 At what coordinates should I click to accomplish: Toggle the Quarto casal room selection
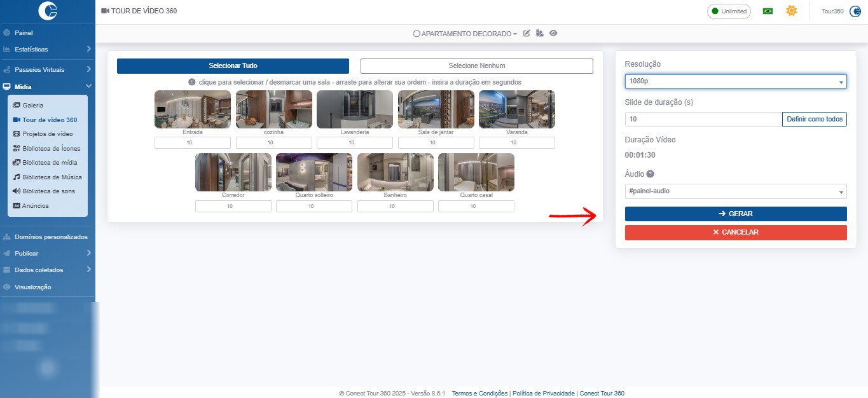click(476, 172)
